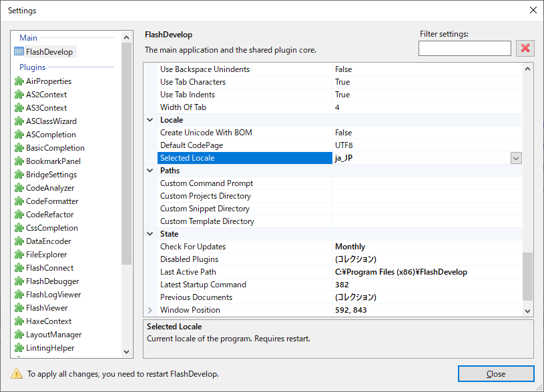Select the FlashLogViewer plugin icon
This screenshot has height=392, width=544.
19,295
